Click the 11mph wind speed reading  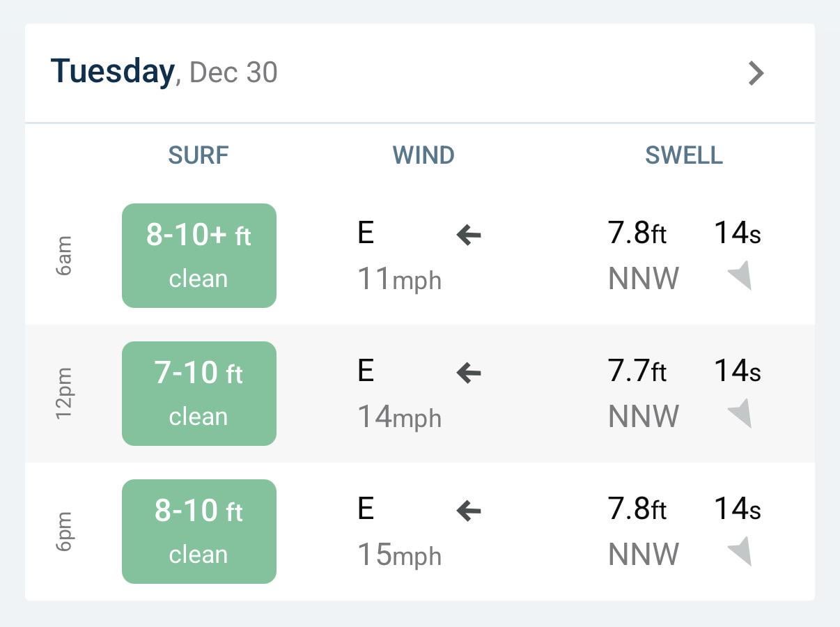(x=399, y=279)
